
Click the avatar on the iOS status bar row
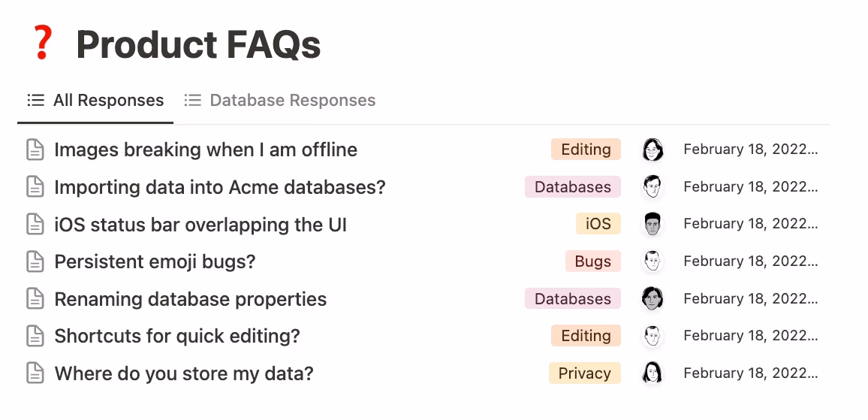pos(653,224)
